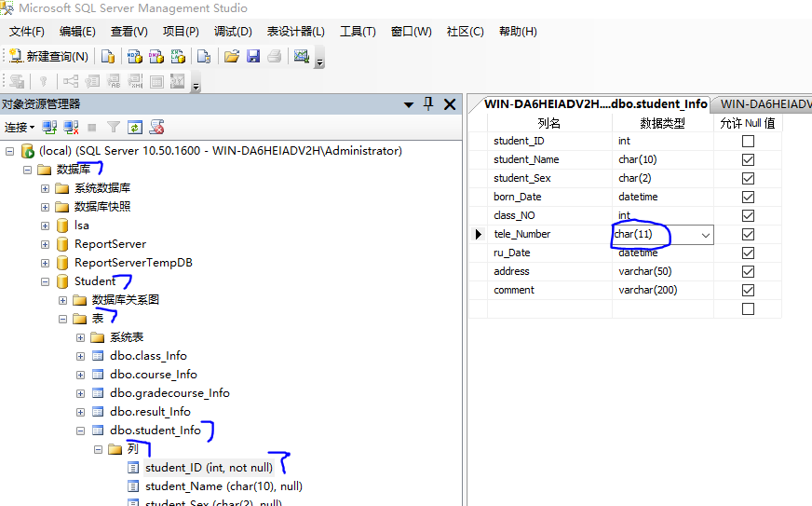Collapse the Student database node
The image size is (812, 506).
point(45,282)
